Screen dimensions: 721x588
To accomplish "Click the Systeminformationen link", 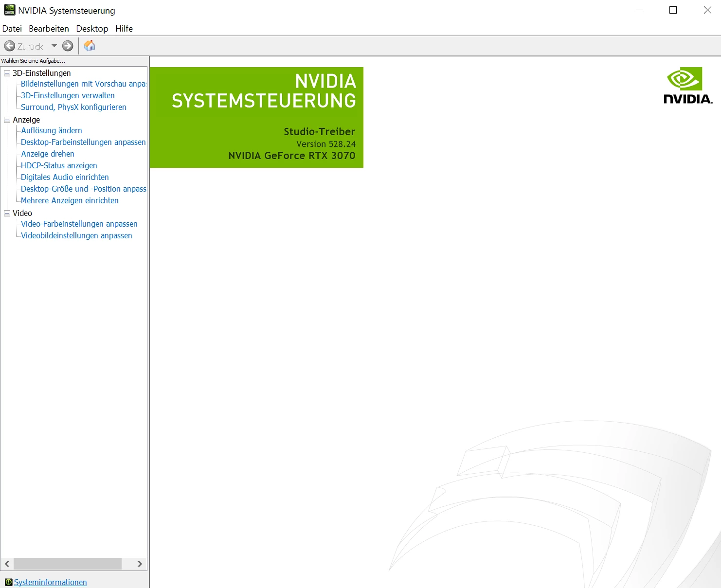I will [51, 582].
